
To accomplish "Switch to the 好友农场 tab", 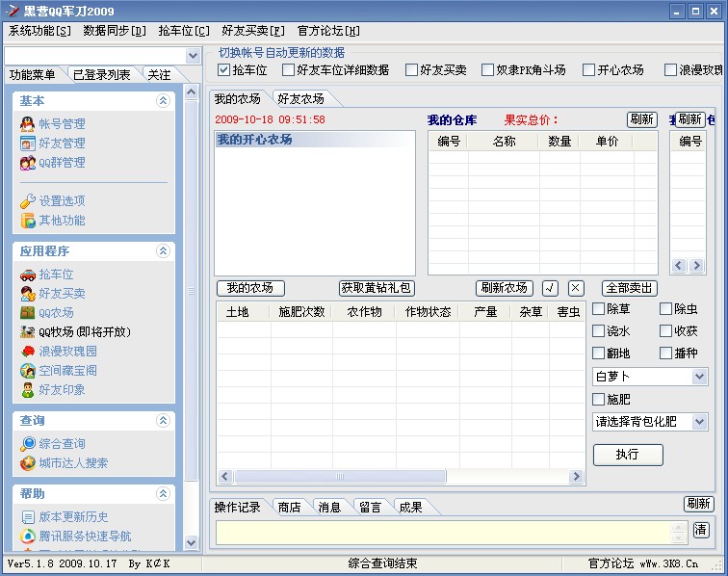I will [x=300, y=99].
